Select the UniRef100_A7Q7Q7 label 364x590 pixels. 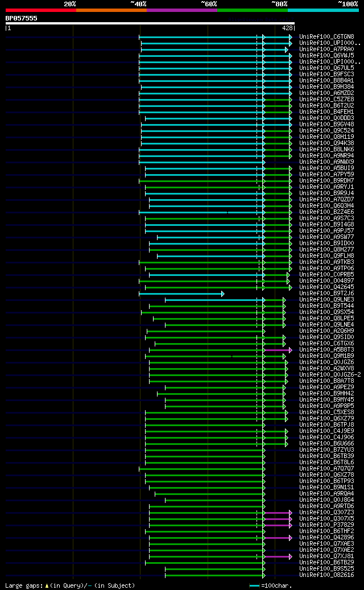pyautogui.click(x=326, y=468)
